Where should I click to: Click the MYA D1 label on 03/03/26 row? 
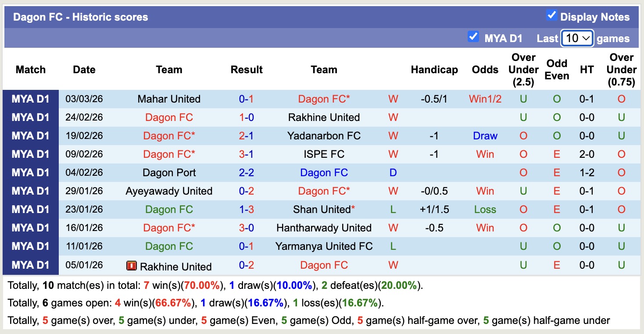31,99
